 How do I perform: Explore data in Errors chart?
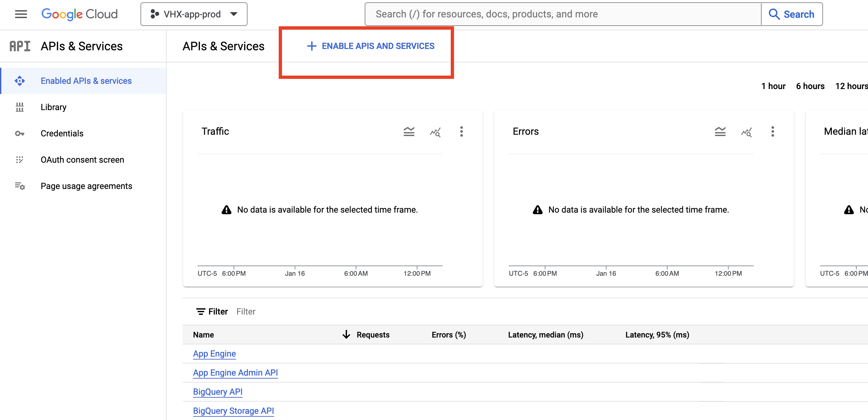coord(746,132)
